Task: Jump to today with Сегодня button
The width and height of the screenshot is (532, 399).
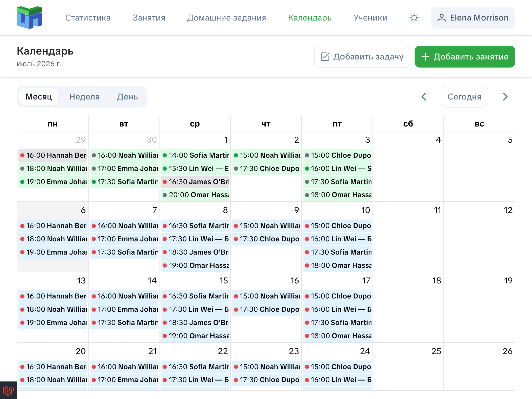Action: coord(464,97)
